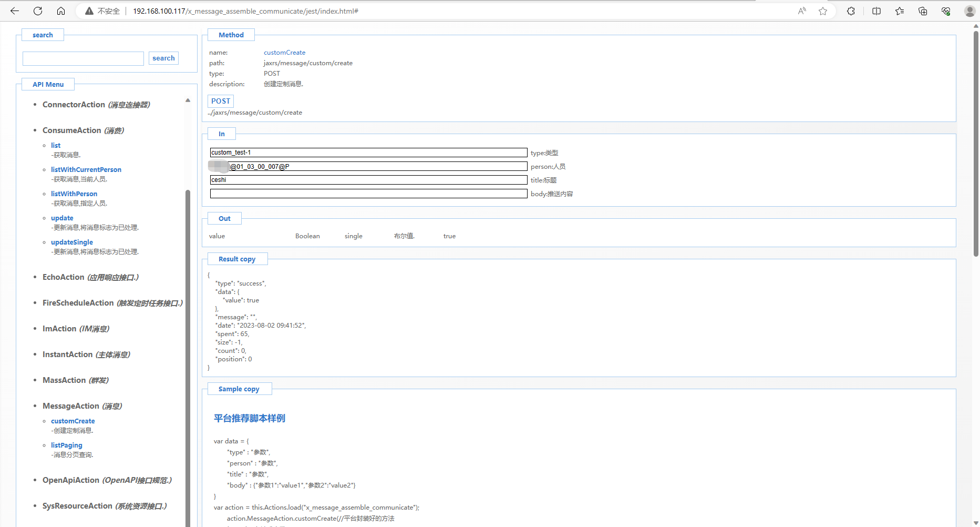The width and height of the screenshot is (980, 527).
Task: Open the browser profile avatar
Action: coord(969,11)
